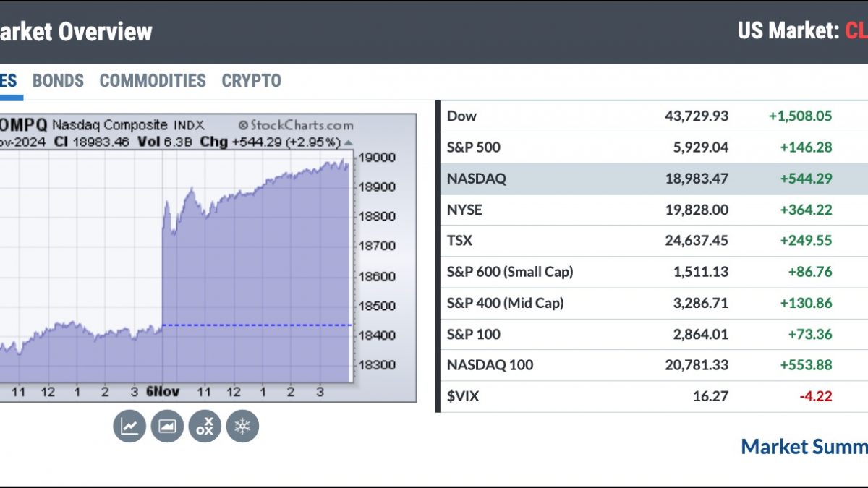Switch to the COMMODITIES tab
This screenshot has height=488, width=868.
pyautogui.click(x=153, y=81)
